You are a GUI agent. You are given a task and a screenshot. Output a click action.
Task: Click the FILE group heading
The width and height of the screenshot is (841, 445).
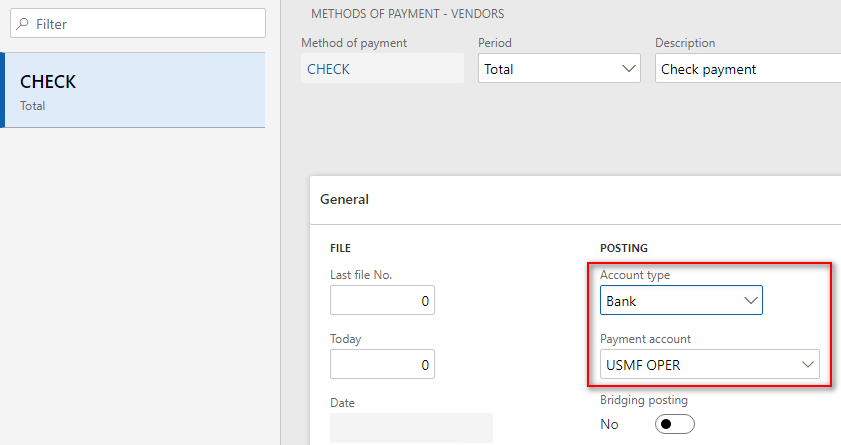[341, 248]
